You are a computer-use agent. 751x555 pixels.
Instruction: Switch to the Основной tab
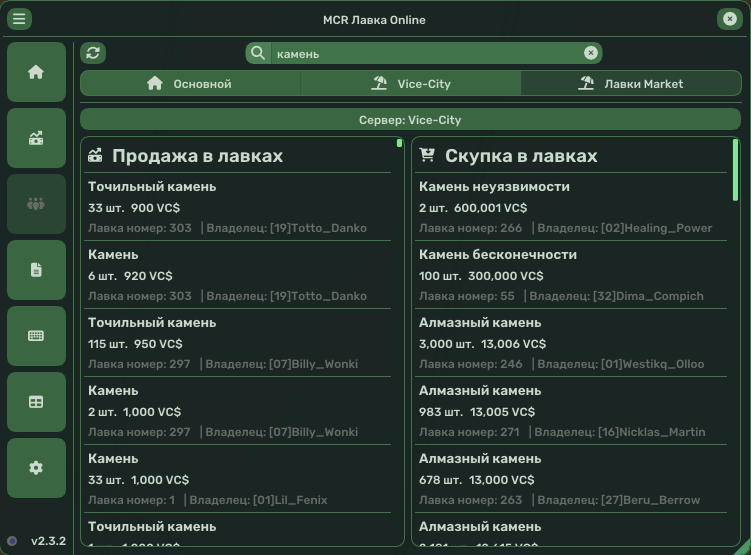(190, 84)
